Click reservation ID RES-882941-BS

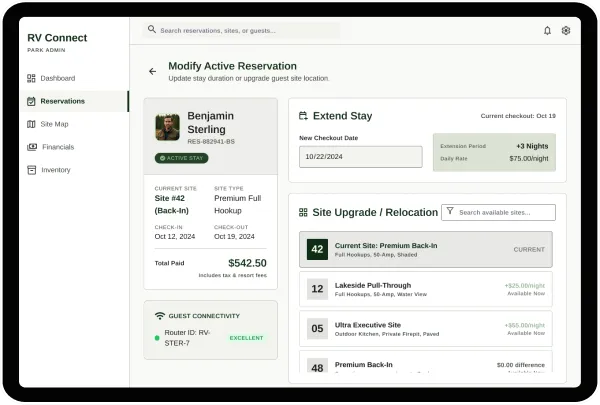pos(211,142)
